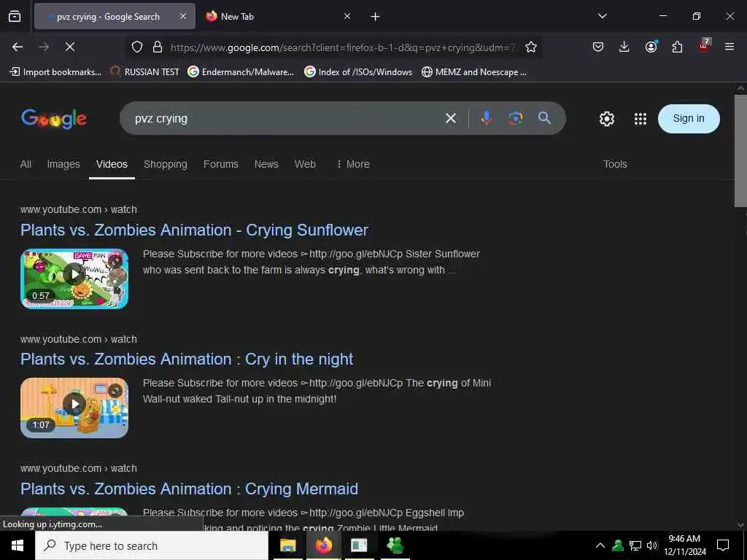Open the Firefox hamburger application menu

click(x=729, y=47)
